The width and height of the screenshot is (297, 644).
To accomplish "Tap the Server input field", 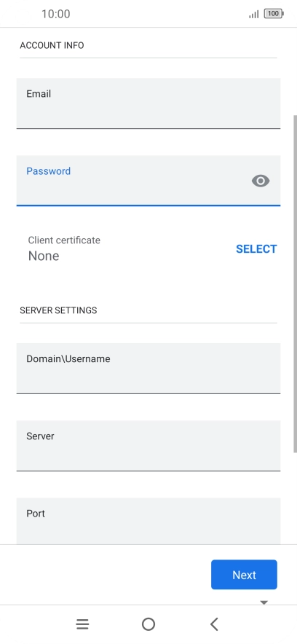I will (148, 446).
